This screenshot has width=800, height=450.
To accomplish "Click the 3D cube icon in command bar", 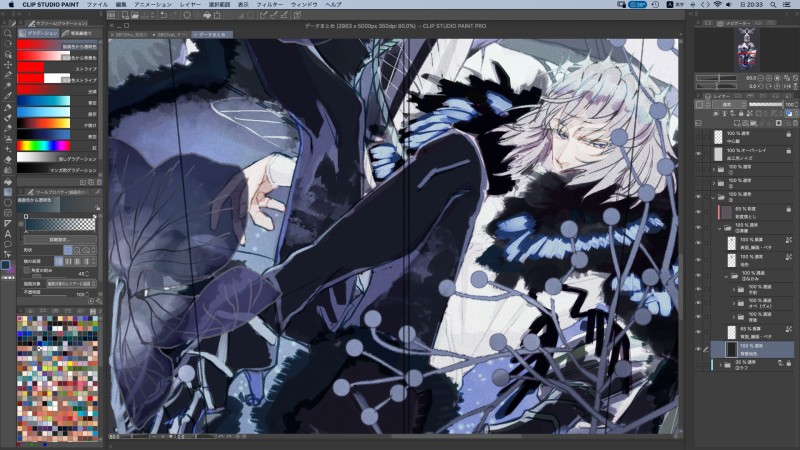I will pos(297,15).
